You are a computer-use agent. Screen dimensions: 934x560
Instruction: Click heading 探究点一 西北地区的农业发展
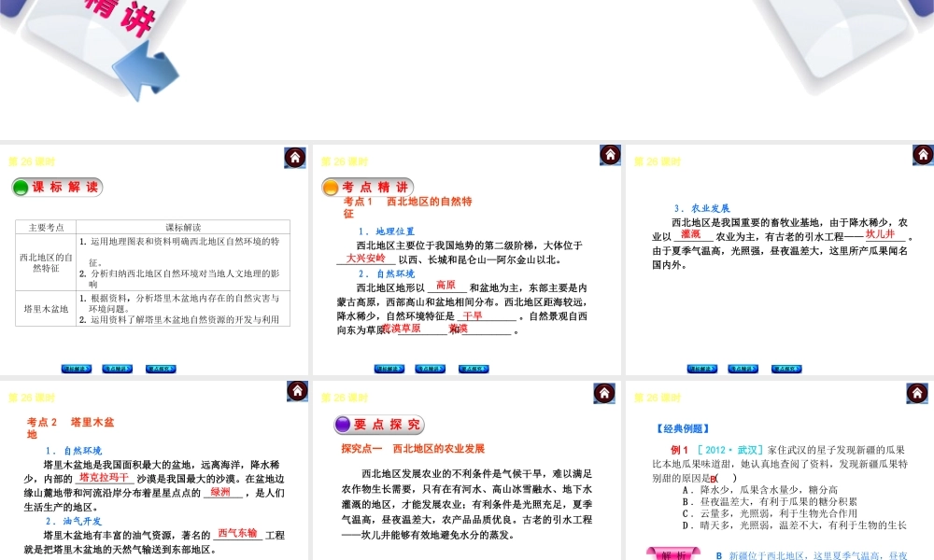click(413, 449)
